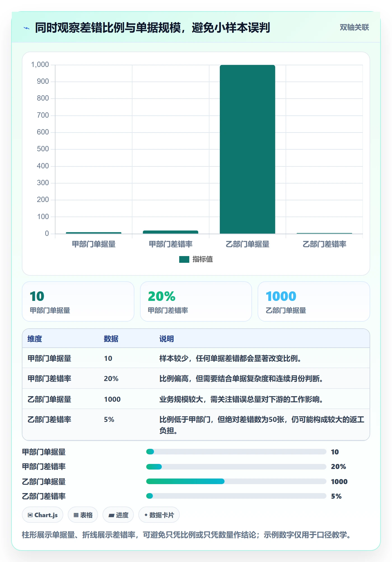The height and width of the screenshot is (562, 392).
Task: Open the 20% 甲部门差错率 data card
Action: click(x=196, y=301)
